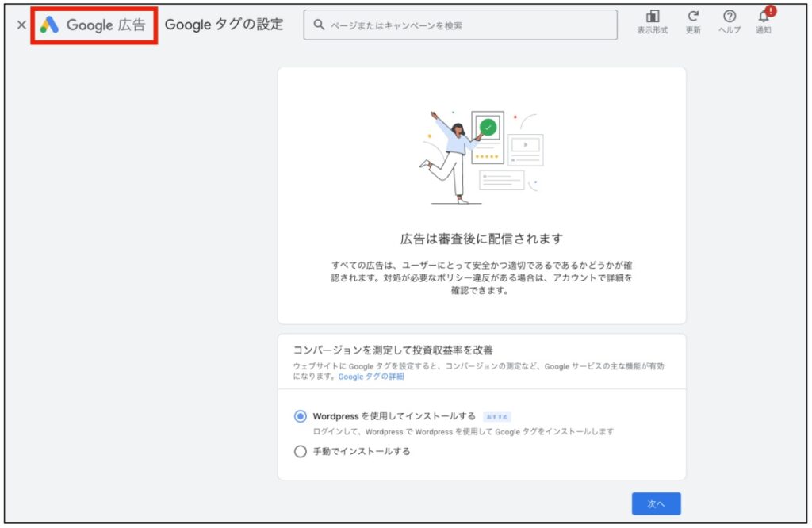Close the Google tag setup page
This screenshot has height=528, width=812.
coord(21,25)
